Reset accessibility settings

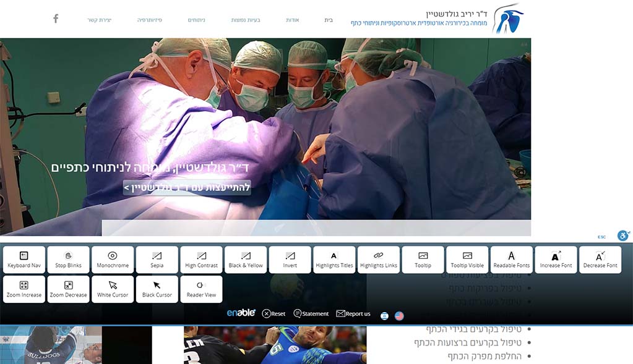point(273,313)
